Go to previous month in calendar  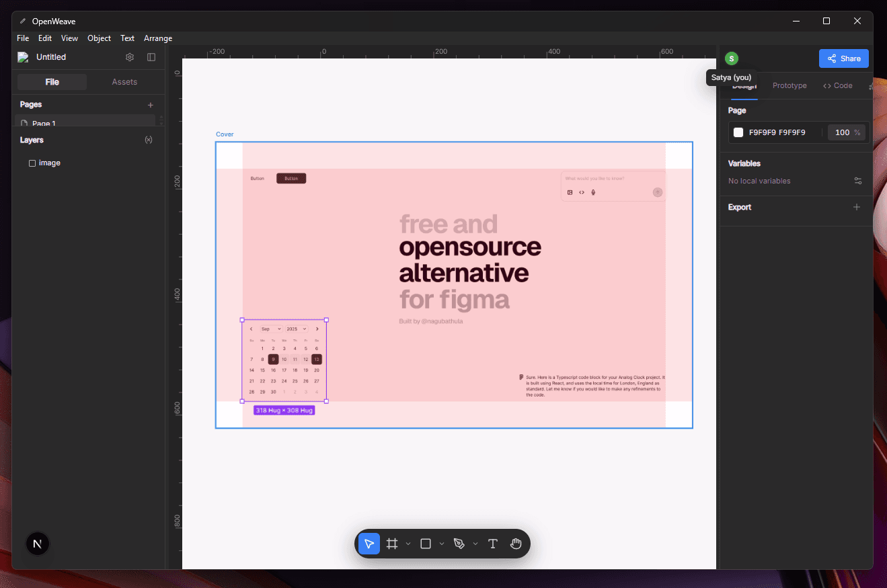pyautogui.click(x=252, y=329)
